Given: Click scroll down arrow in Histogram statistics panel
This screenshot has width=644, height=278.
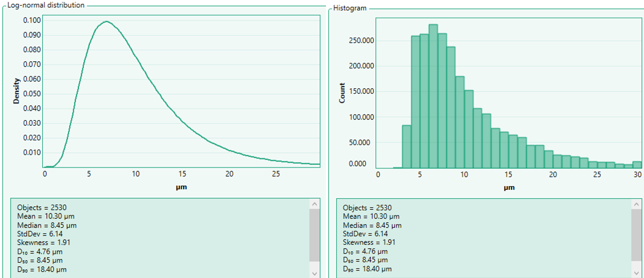Looking at the screenshot, I should [636, 273].
